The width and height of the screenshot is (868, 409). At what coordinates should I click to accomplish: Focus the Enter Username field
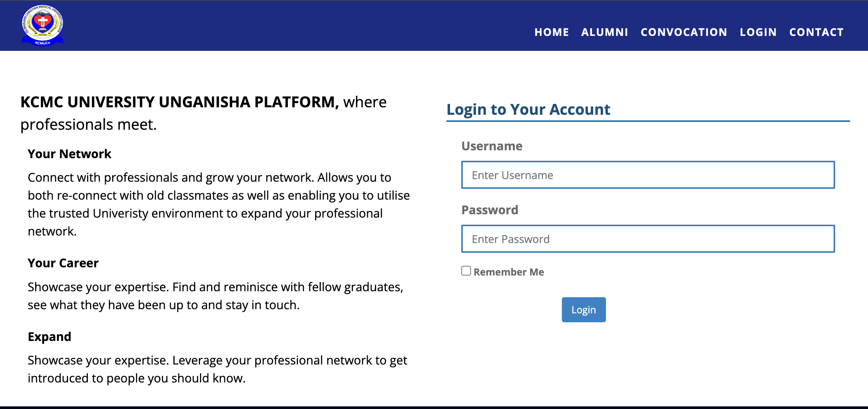[x=648, y=175]
